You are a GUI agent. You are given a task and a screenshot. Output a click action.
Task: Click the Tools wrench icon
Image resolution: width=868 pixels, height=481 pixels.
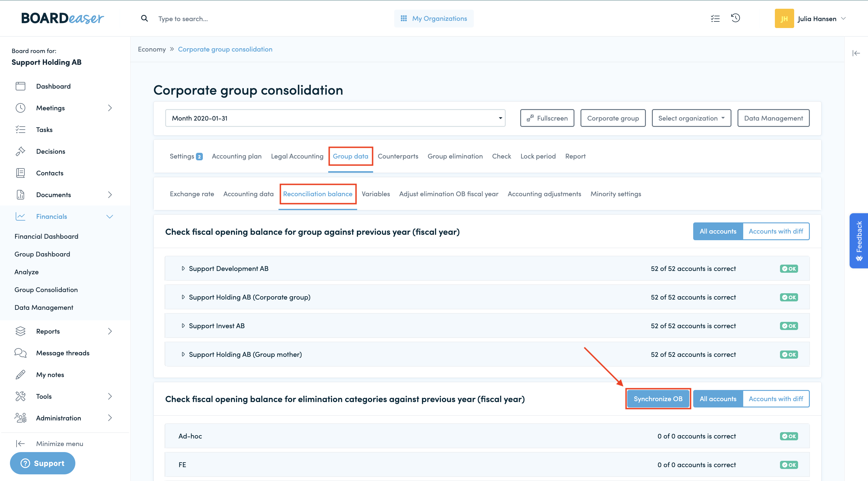(20, 396)
